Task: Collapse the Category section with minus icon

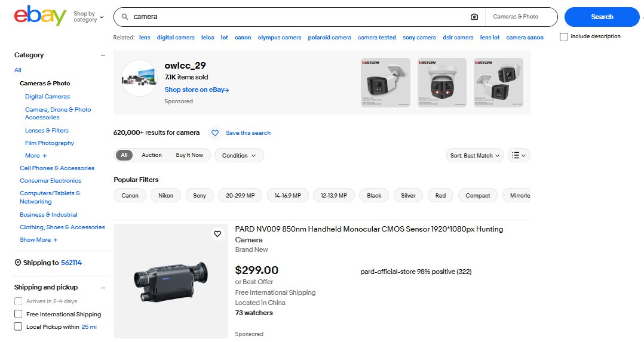Action: 103,55
